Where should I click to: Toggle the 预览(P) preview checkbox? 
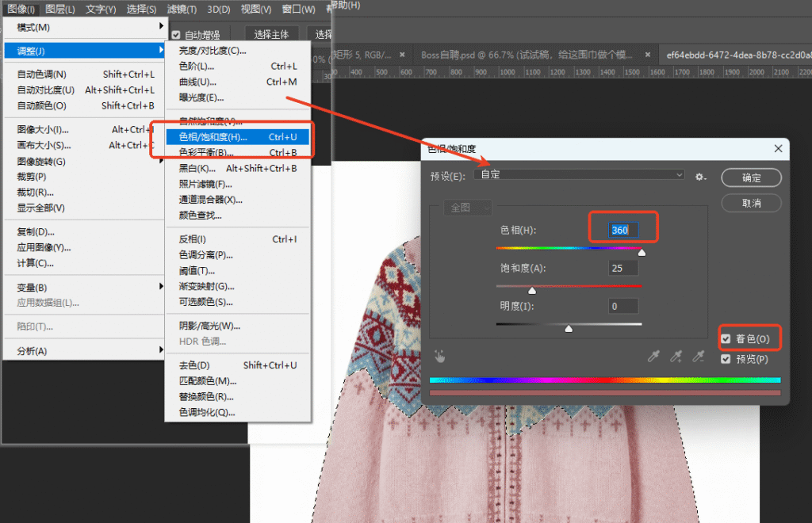pyautogui.click(x=726, y=359)
